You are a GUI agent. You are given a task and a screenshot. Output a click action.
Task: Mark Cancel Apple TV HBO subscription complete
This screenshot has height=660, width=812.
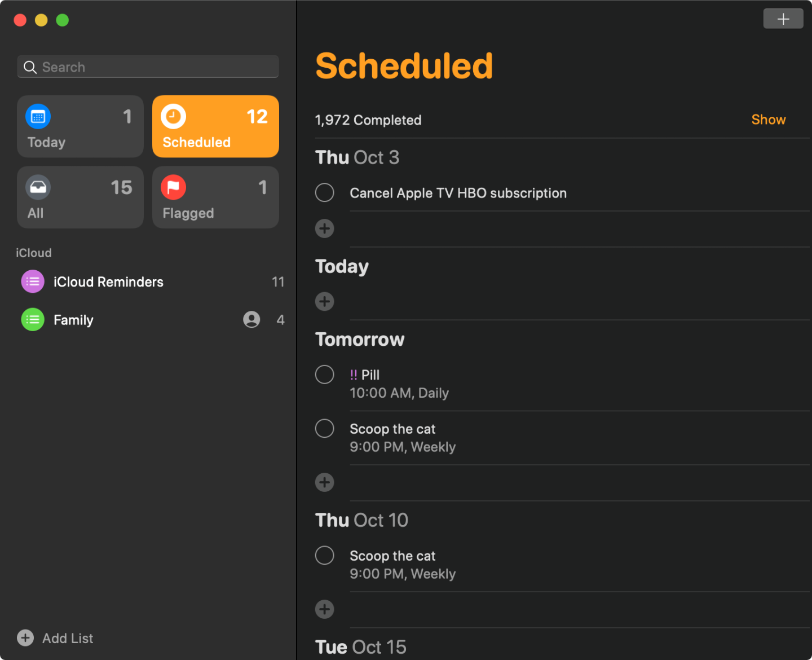324,192
